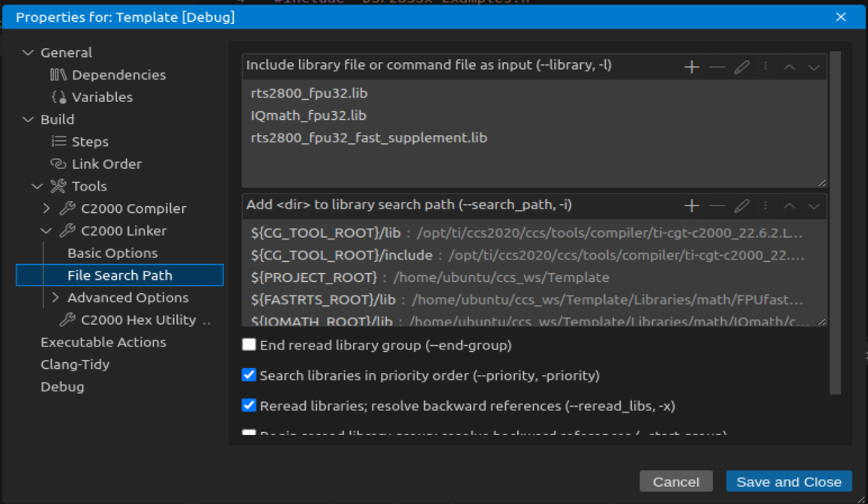This screenshot has height=504, width=868.
Task: Collapse the Build tree section
Action: pyautogui.click(x=28, y=119)
